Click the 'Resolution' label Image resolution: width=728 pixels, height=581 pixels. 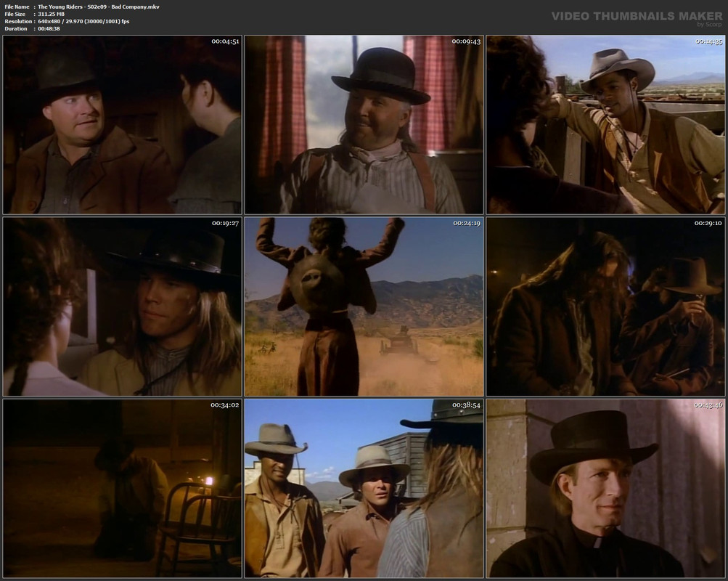tap(18, 21)
